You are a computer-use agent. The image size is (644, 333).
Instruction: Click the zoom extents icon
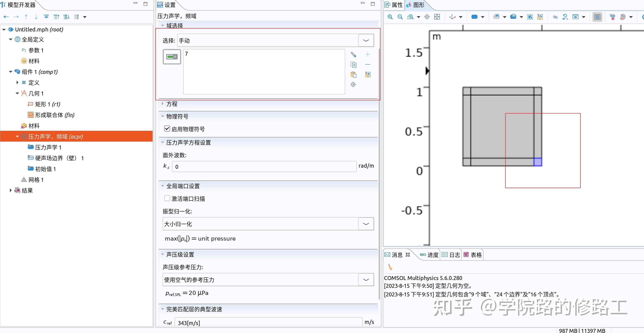click(x=437, y=17)
